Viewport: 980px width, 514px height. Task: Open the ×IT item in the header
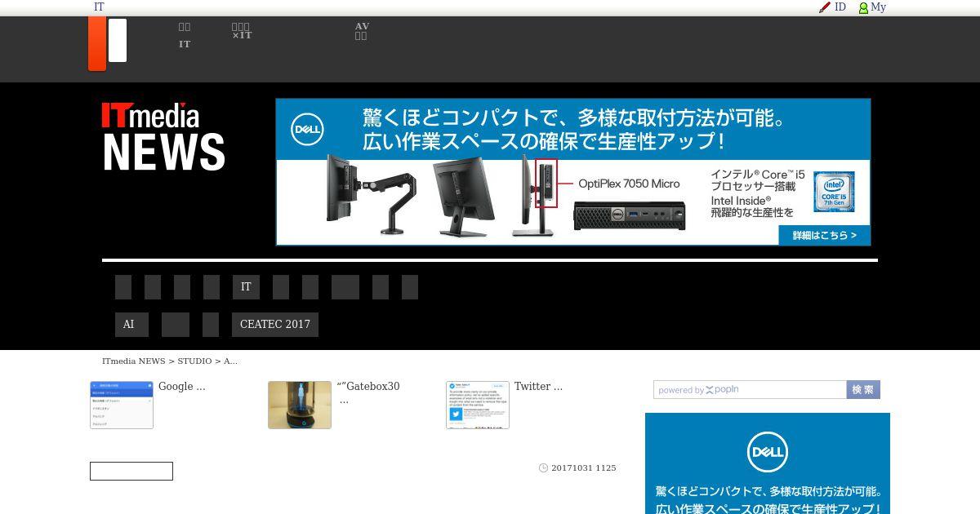[x=242, y=31]
